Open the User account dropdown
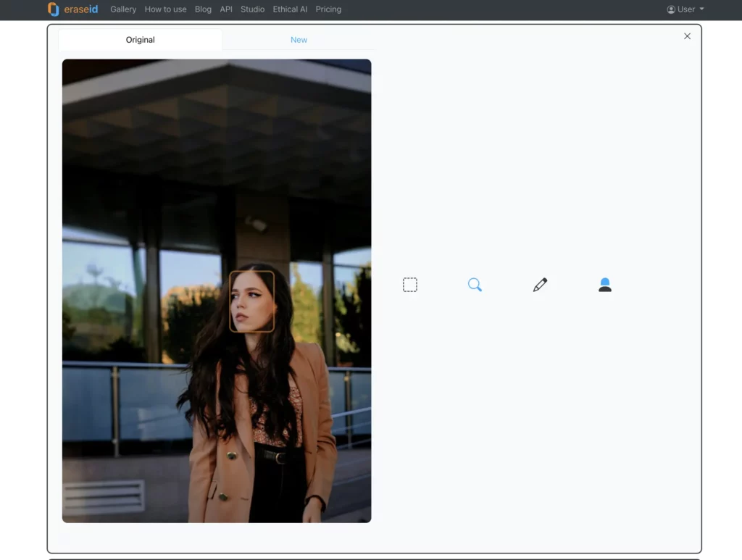Screen dimensions: 742x560 pyautogui.click(x=685, y=9)
